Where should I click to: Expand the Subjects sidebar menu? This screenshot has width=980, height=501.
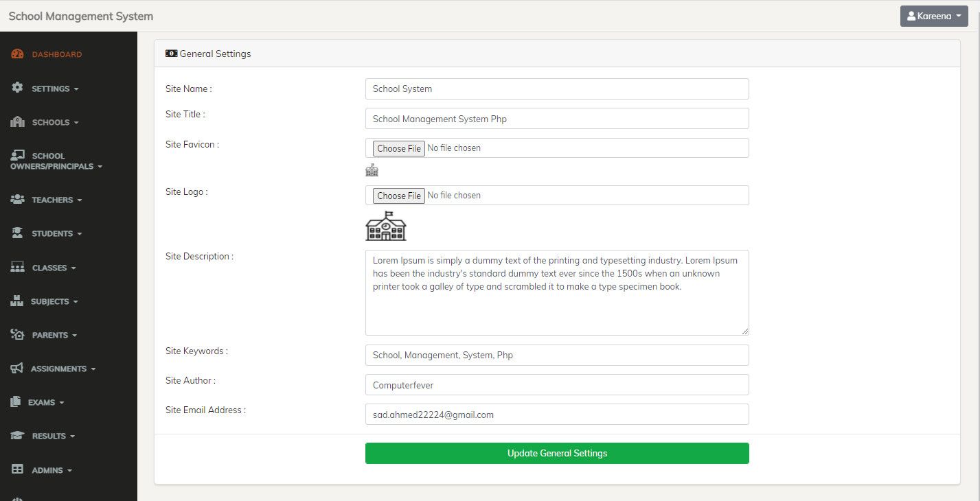(54, 301)
